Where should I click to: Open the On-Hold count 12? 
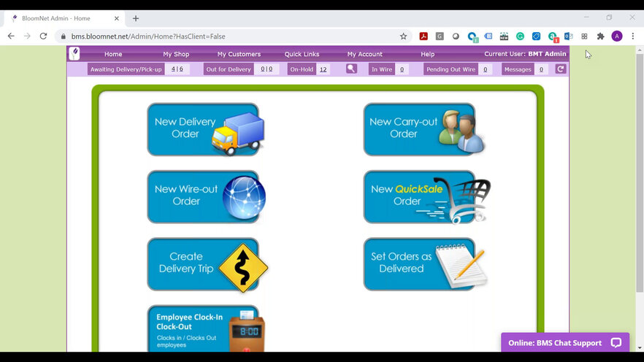click(323, 69)
